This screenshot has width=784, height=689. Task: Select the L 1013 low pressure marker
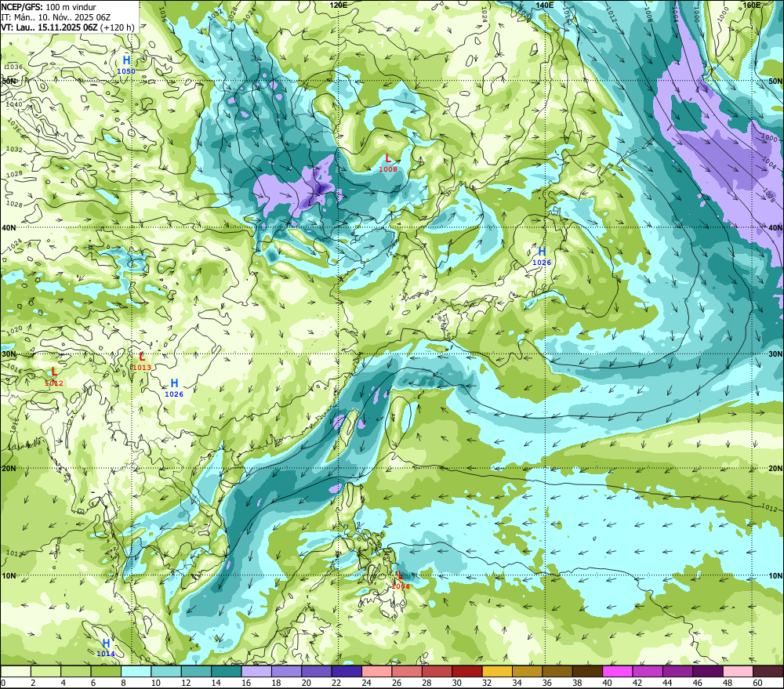[x=142, y=361]
